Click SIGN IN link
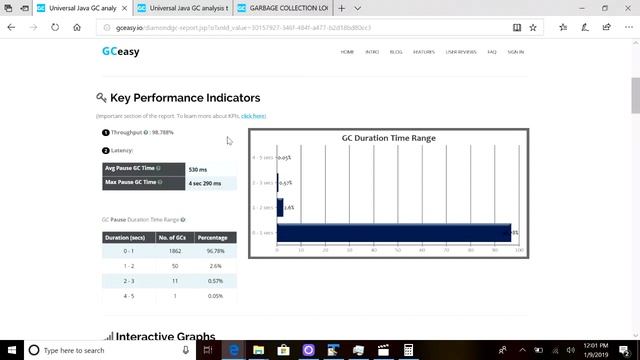This screenshot has height=360, width=640. (516, 52)
